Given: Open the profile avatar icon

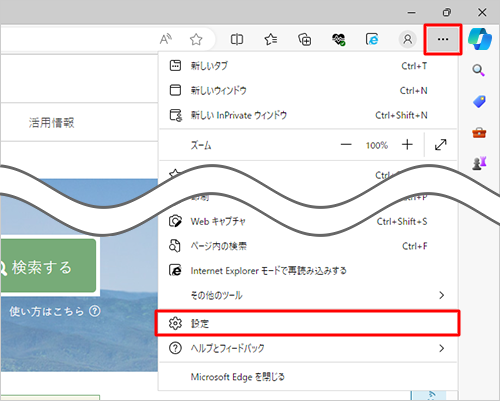Looking at the screenshot, I should pyautogui.click(x=407, y=39).
